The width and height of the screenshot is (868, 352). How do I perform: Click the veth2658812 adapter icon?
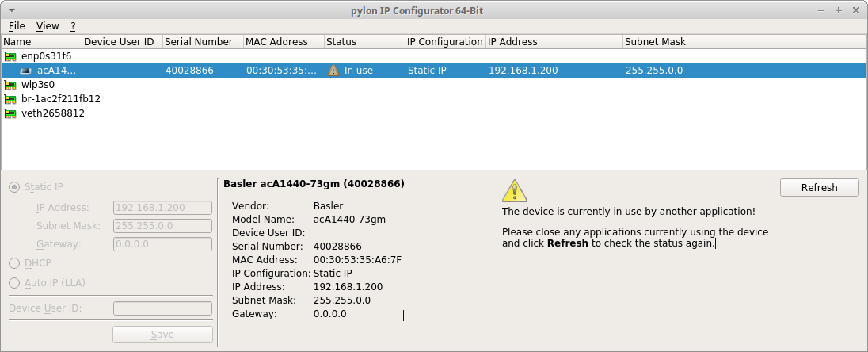tap(10, 113)
